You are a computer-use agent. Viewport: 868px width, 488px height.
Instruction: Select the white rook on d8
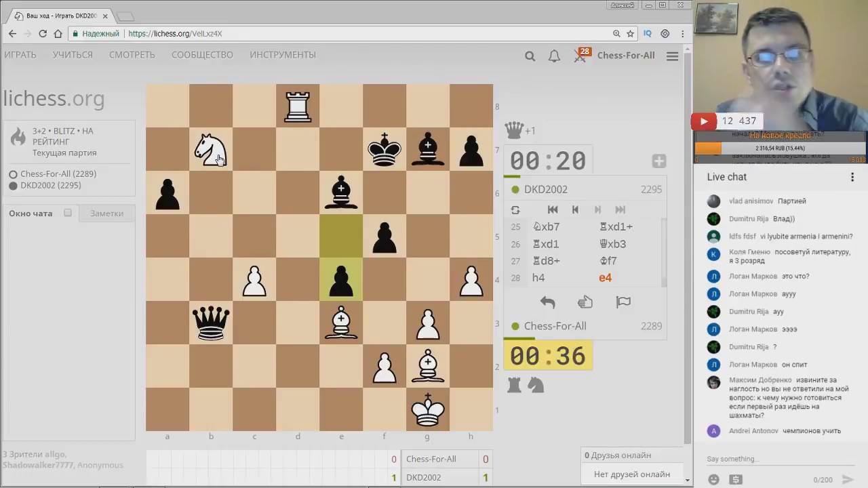(x=298, y=106)
